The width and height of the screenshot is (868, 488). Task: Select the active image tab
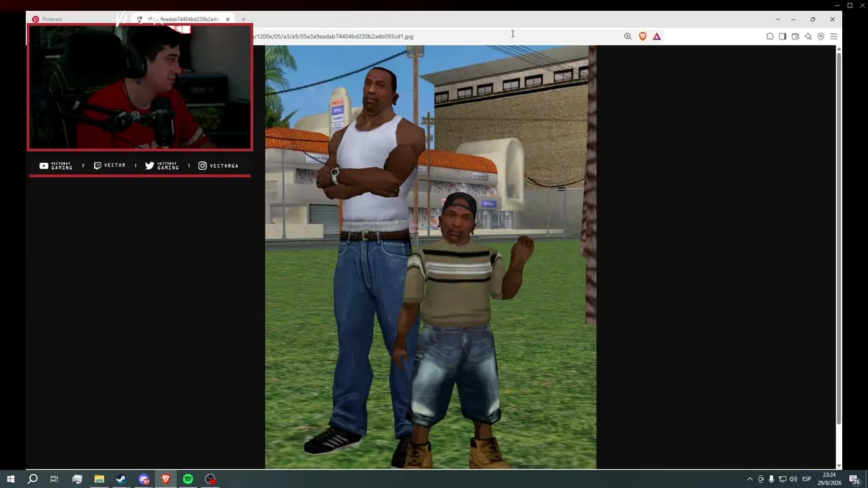[x=183, y=19]
